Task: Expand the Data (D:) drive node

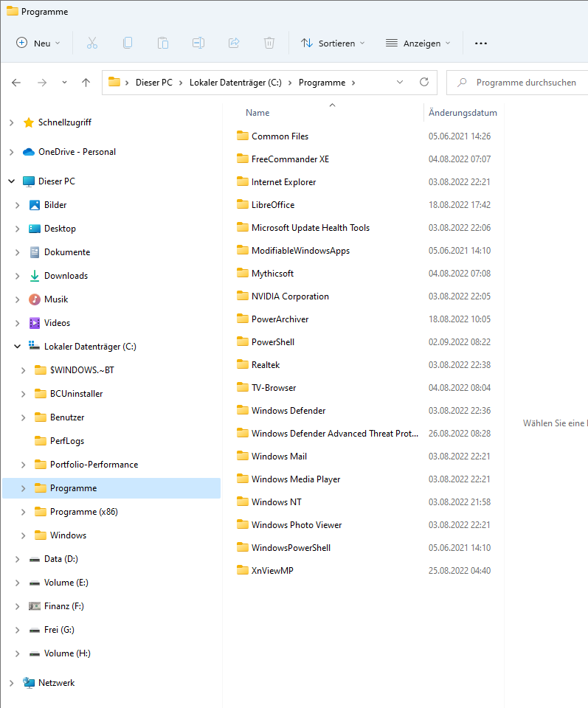Action: [x=17, y=559]
